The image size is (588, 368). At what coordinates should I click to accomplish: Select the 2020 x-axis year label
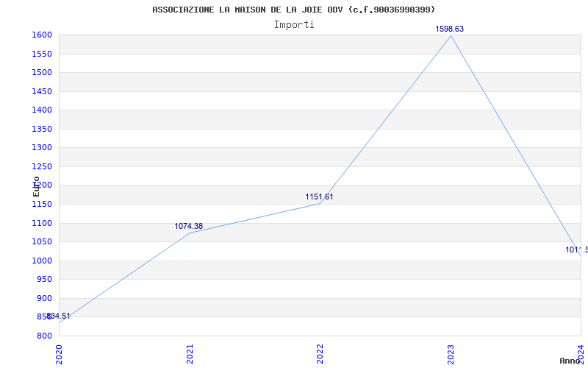pos(59,354)
